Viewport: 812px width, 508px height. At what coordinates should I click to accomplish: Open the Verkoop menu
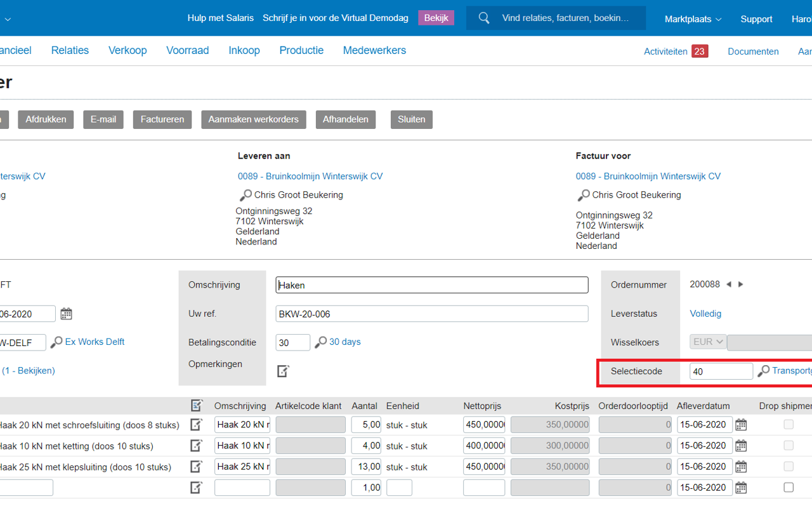tap(128, 50)
